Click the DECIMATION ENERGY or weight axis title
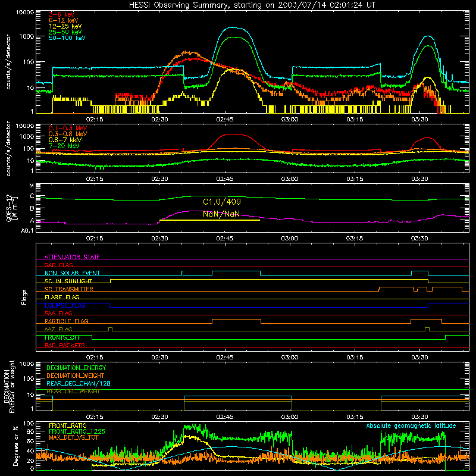Screen dimensions: 476x476 click(9, 386)
